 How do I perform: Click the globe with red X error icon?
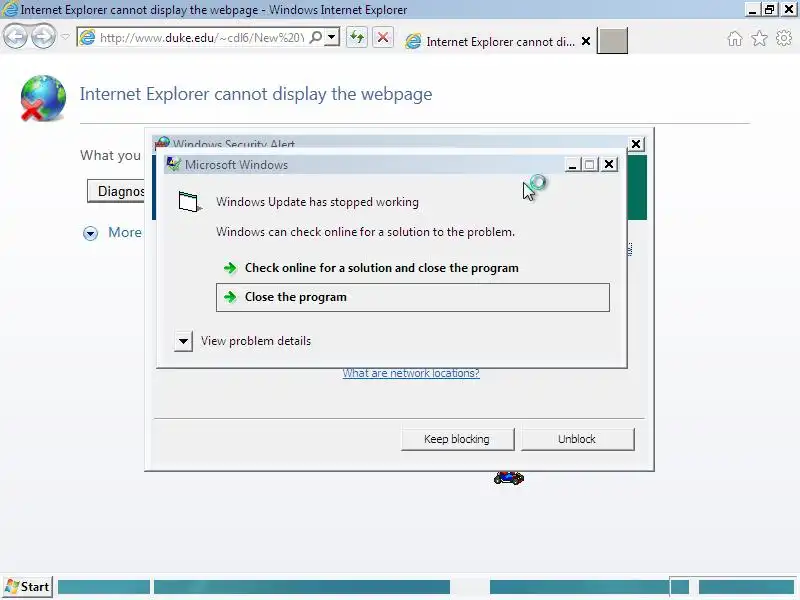pos(43,98)
